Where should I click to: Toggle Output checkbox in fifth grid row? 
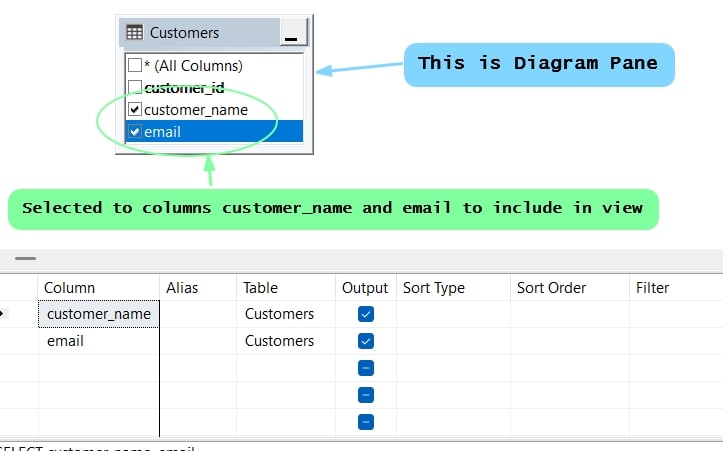[x=366, y=422]
